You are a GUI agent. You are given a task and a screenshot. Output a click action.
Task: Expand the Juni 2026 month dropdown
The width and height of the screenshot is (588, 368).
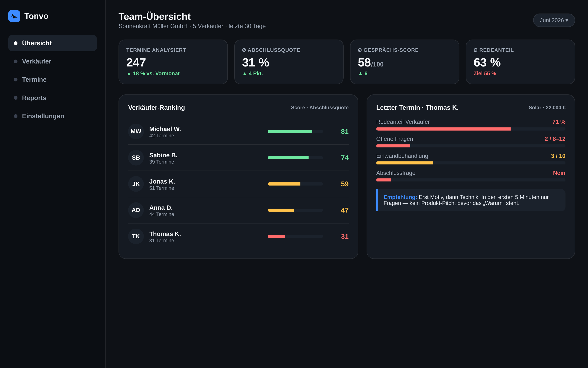pos(554,20)
